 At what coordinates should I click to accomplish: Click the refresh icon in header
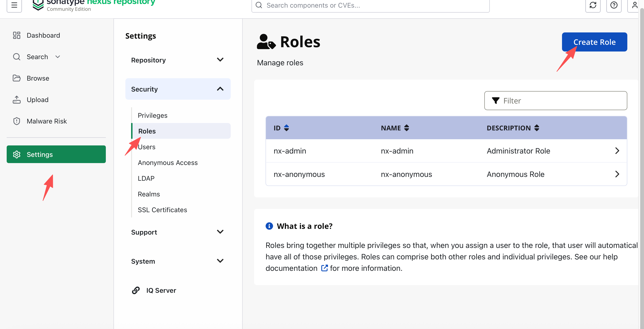click(x=593, y=5)
